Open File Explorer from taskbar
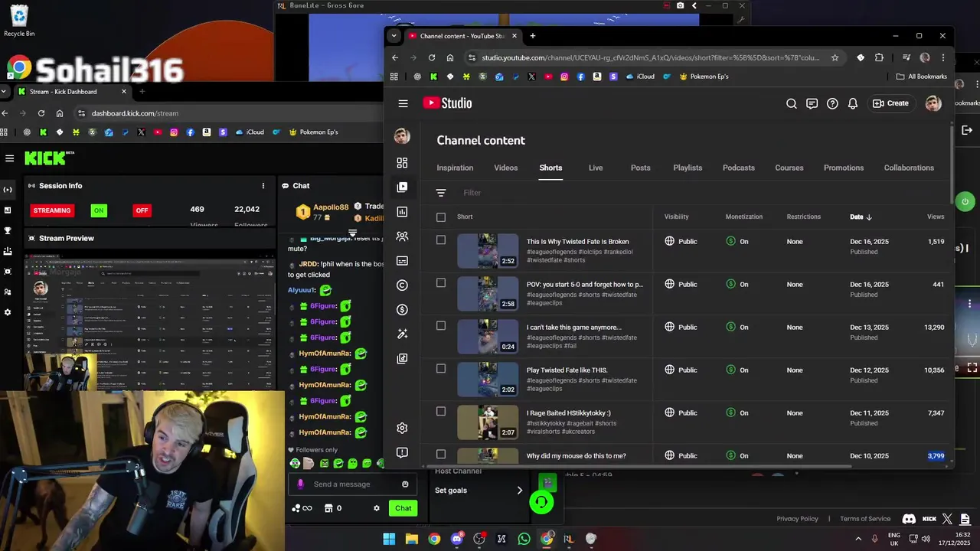980x551 pixels. point(411,539)
